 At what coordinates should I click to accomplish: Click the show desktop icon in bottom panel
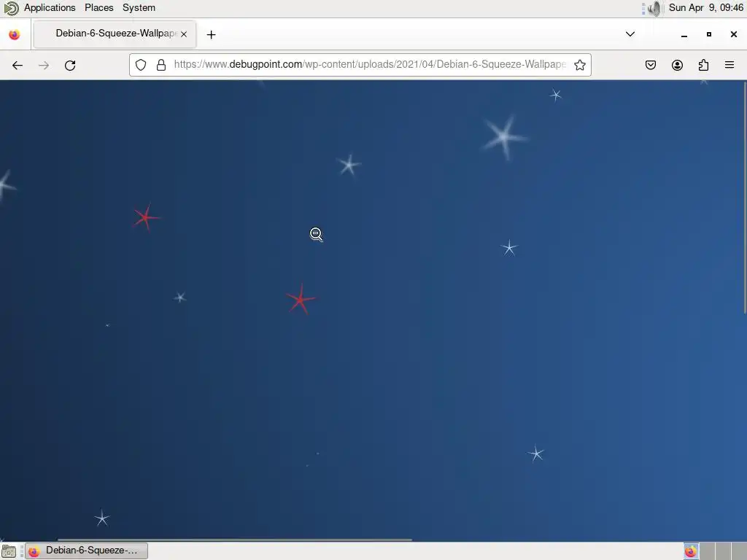tap(9, 551)
